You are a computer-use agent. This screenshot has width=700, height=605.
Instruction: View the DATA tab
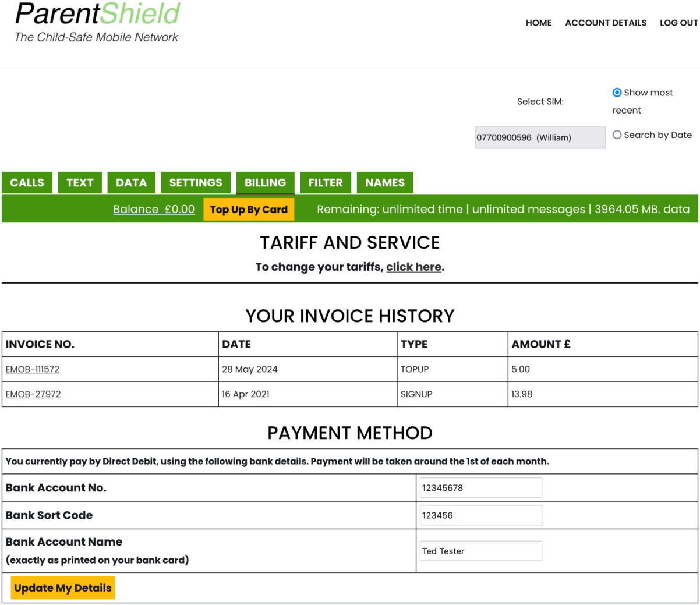[x=131, y=182]
